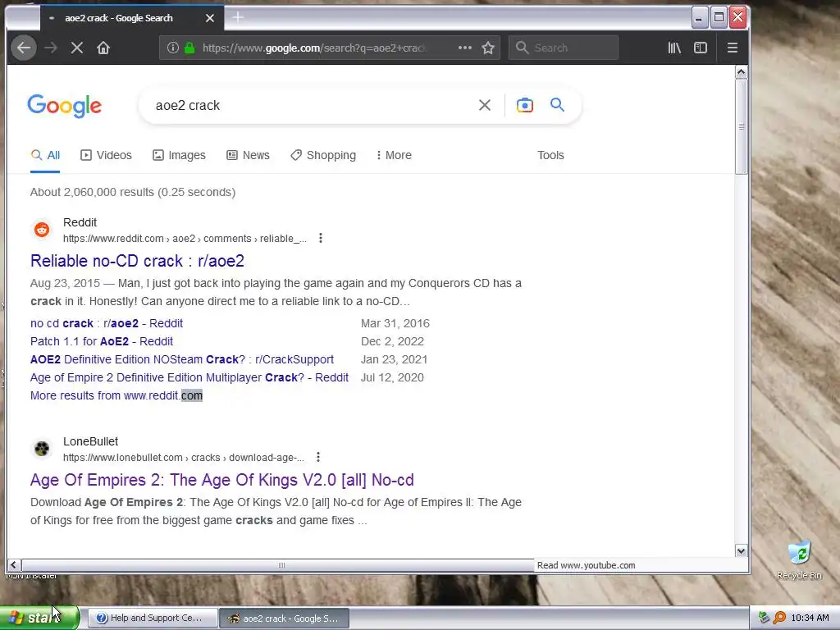This screenshot has height=630, width=840.
Task: Click the 'Mar 31, 2016' date text
Action: (395, 323)
